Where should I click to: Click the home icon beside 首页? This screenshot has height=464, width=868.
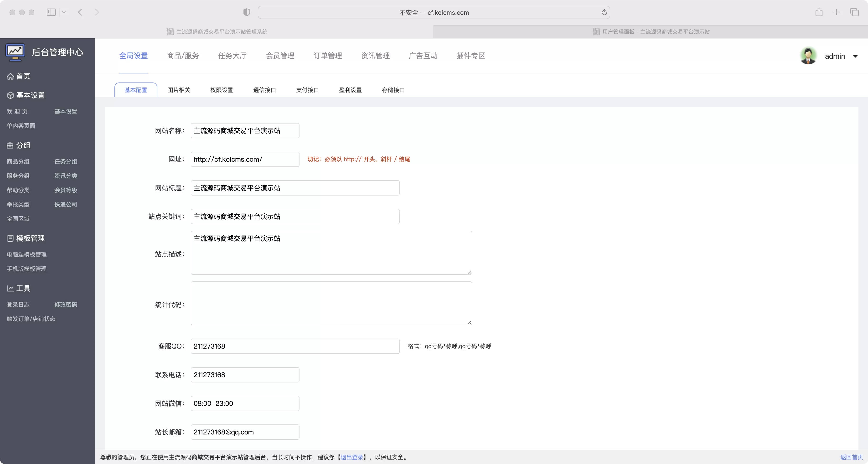click(10, 77)
